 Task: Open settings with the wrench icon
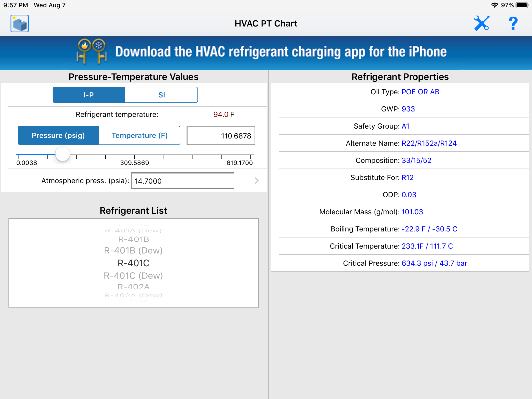pos(482,23)
